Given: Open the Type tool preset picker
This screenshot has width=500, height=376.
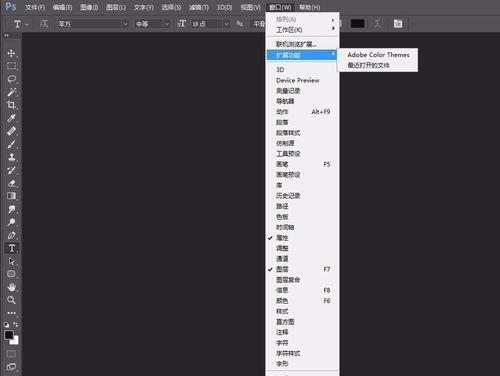Looking at the screenshot, I should click(x=21, y=24).
